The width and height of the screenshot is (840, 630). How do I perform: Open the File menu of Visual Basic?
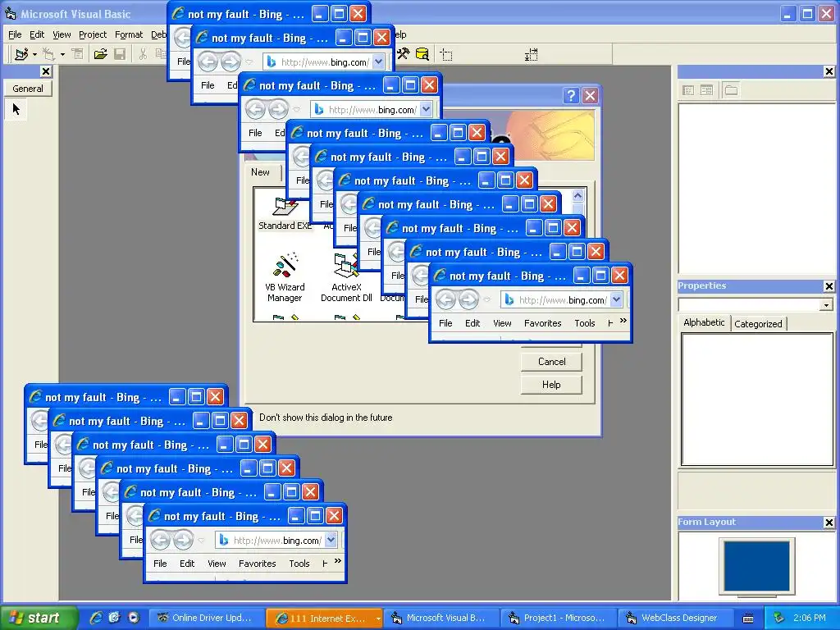pos(15,34)
